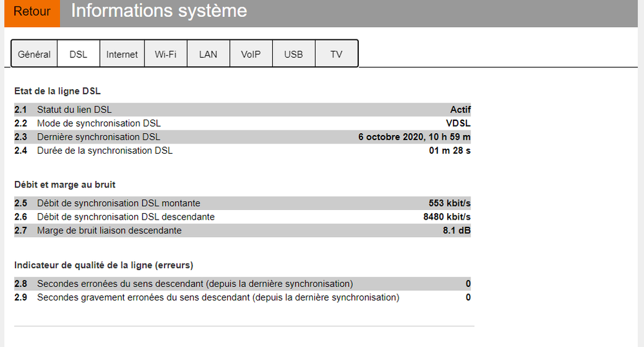The height and width of the screenshot is (347, 644).
Task: Click the '0' value in row 2.8
Action: [x=468, y=284]
